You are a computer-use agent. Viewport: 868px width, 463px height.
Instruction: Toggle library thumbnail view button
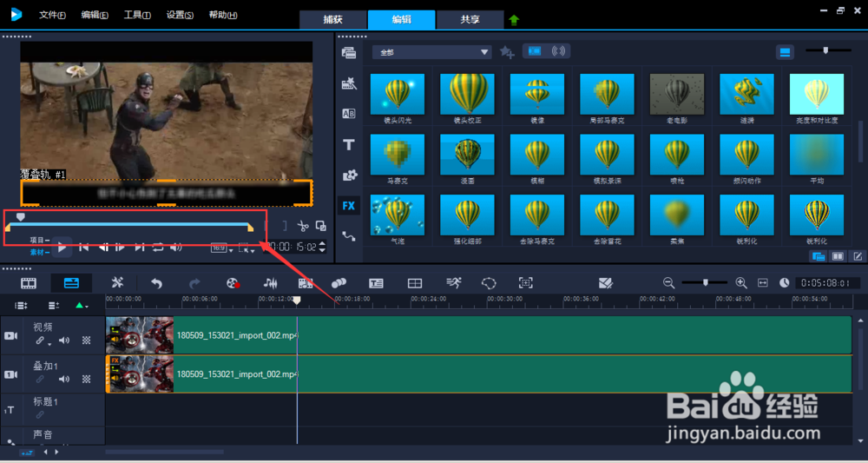[785, 52]
